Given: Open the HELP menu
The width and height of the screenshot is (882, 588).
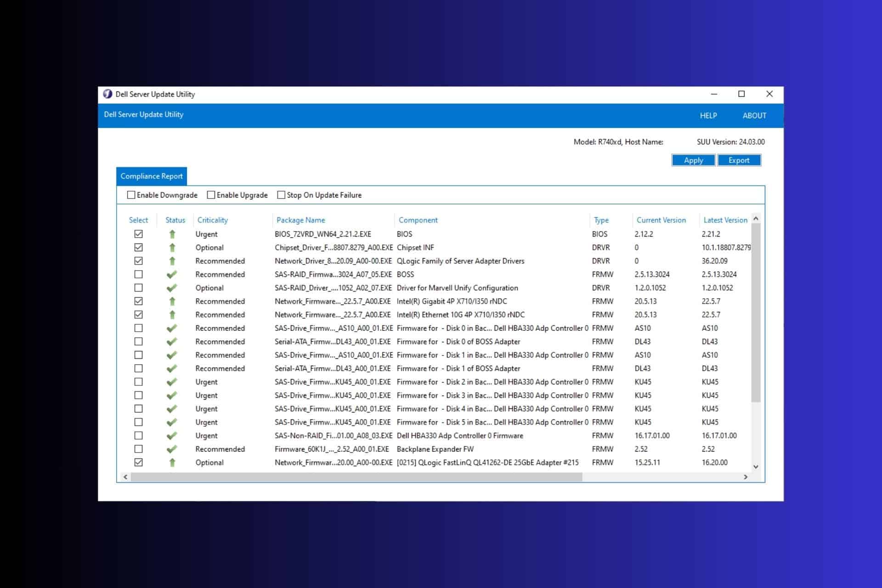Looking at the screenshot, I should click(x=708, y=116).
